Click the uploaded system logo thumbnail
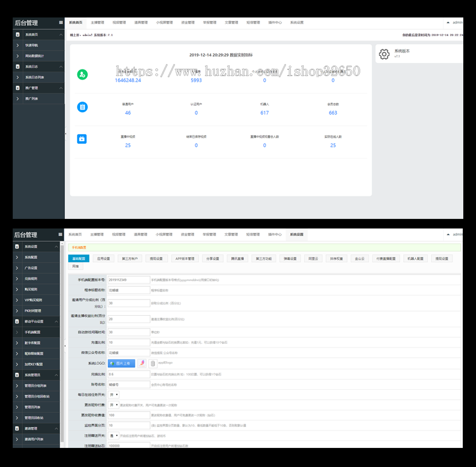Screen dimensions: 476x467 (142, 363)
